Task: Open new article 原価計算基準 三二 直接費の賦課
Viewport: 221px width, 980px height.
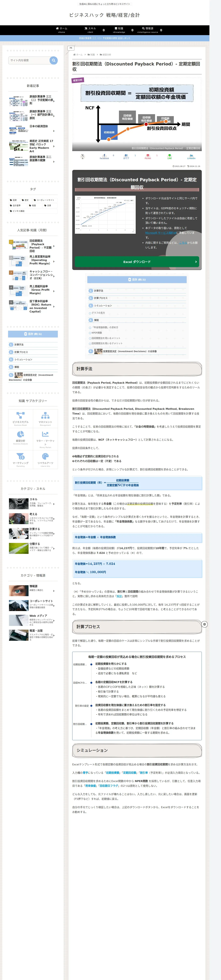Action: 33,161
